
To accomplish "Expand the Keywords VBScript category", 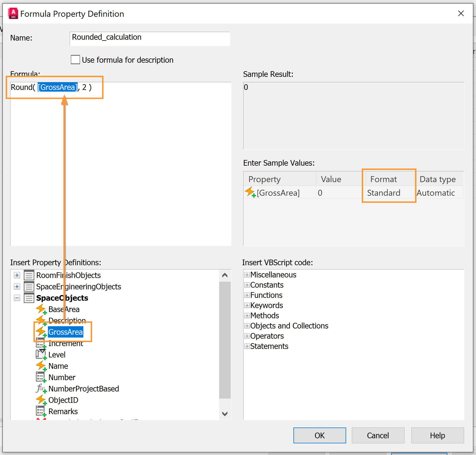I will point(247,305).
